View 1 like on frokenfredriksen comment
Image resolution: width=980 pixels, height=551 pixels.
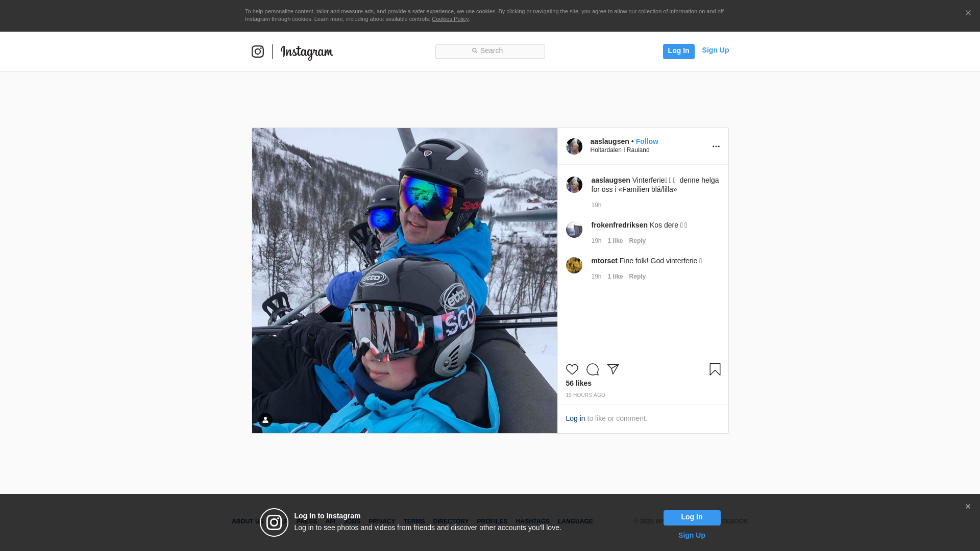(615, 241)
